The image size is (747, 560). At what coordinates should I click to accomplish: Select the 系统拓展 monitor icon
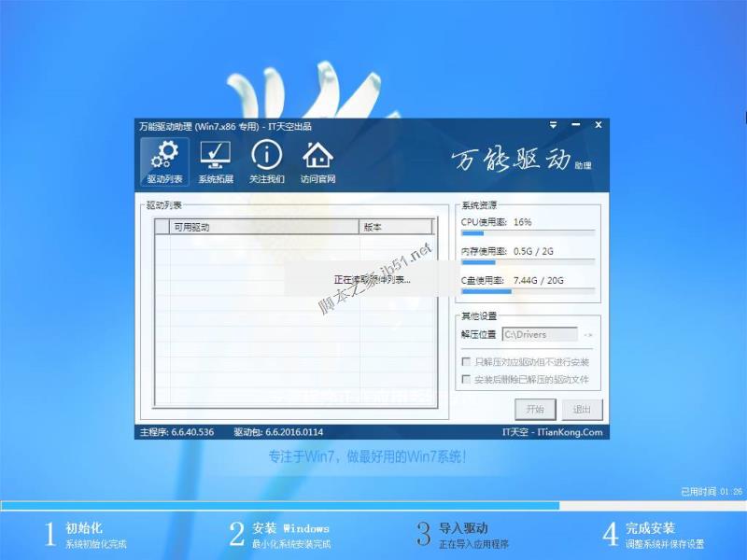(216, 161)
